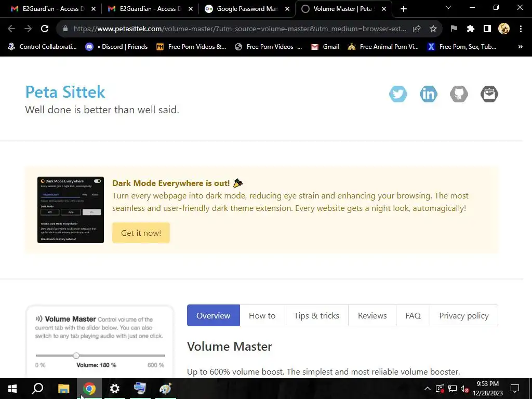Open the Windows Start menu
The width and height of the screenshot is (532, 399).
(x=12, y=389)
